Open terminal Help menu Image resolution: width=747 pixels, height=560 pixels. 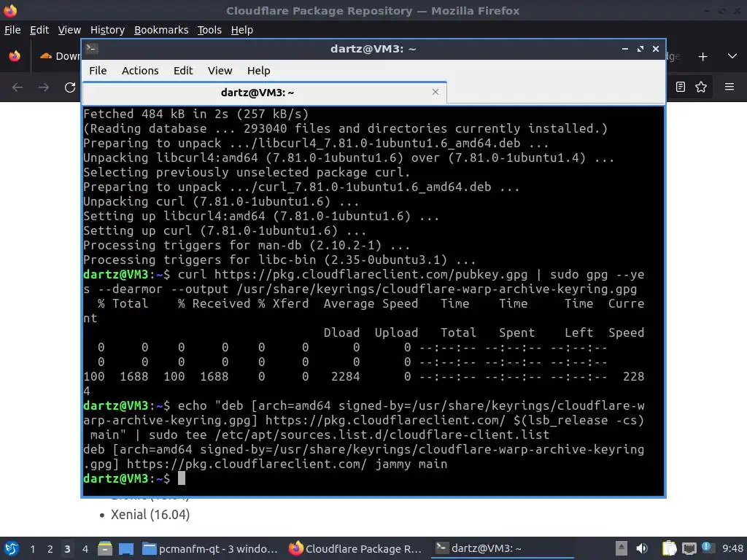259,71
